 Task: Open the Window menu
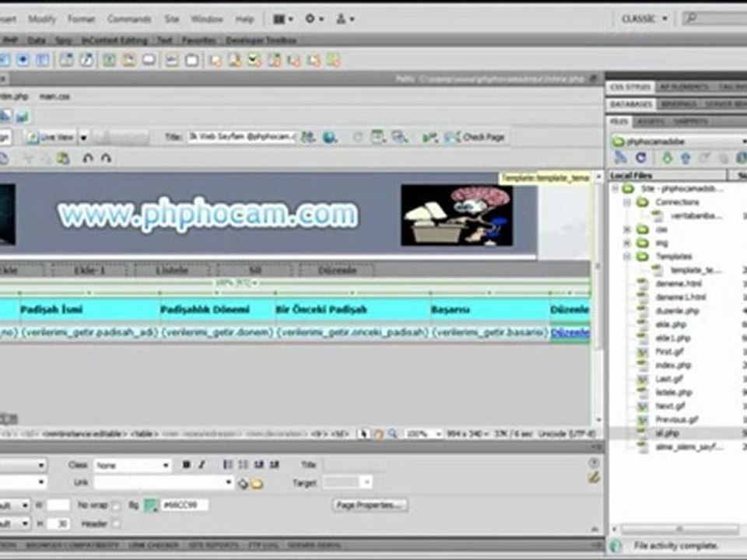tap(207, 19)
